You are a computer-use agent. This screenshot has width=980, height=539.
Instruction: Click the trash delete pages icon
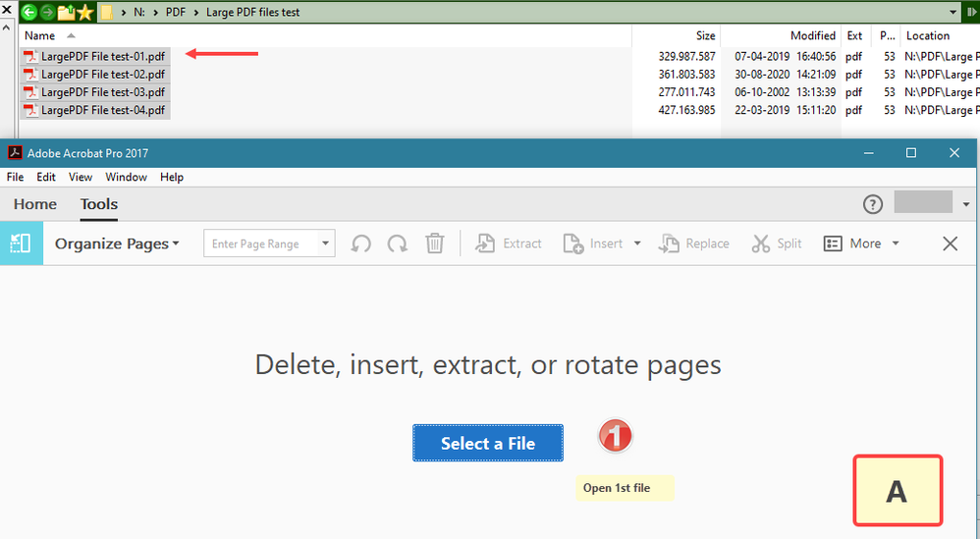(434, 243)
